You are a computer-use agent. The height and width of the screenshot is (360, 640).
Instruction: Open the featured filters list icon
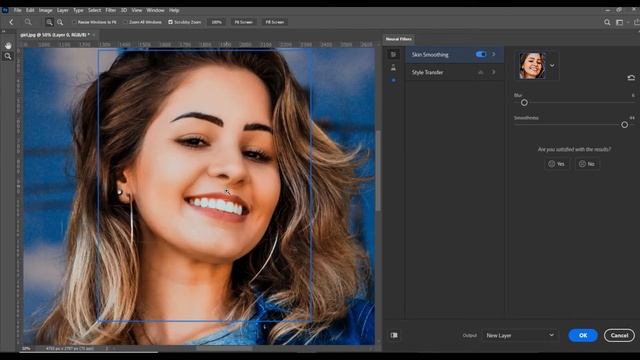393,54
